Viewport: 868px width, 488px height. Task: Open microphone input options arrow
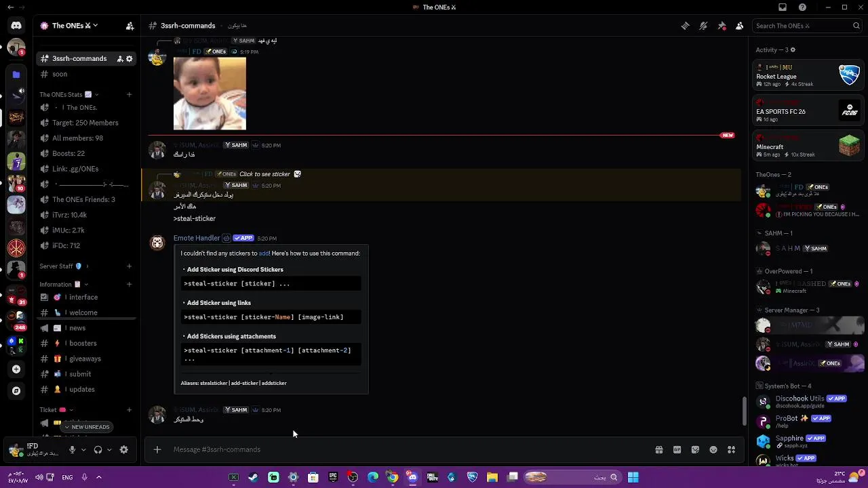(83, 449)
